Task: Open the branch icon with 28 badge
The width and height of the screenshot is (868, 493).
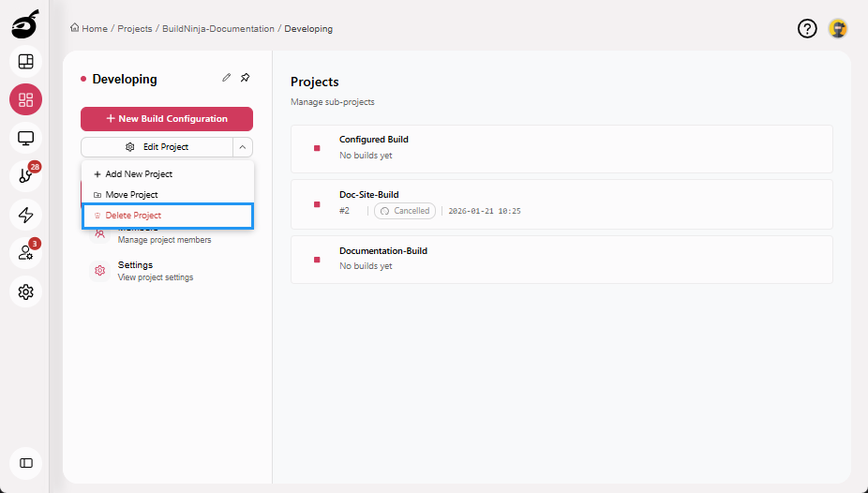Action: 25,176
